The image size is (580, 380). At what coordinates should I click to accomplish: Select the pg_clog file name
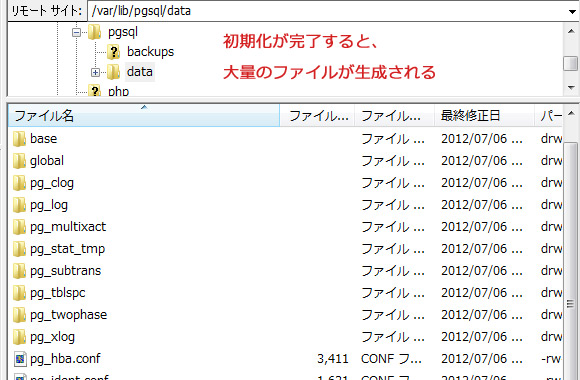coord(52,183)
